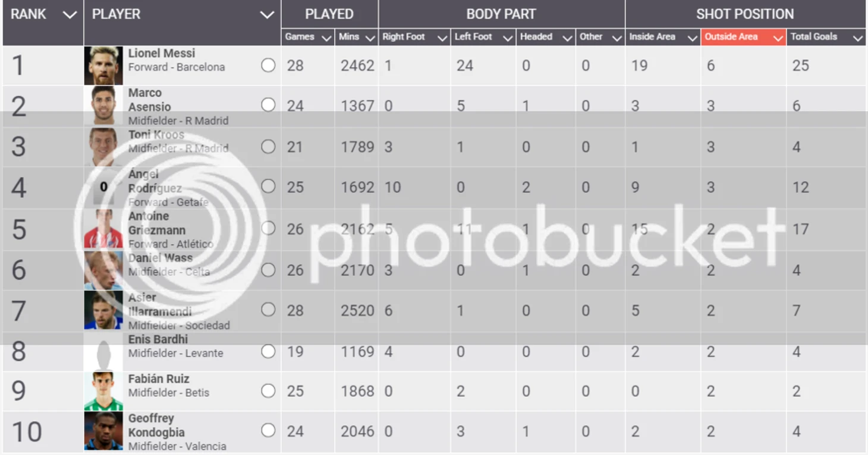Expand the RANK column dropdown arrow
This screenshot has width=868, height=455.
(x=70, y=15)
